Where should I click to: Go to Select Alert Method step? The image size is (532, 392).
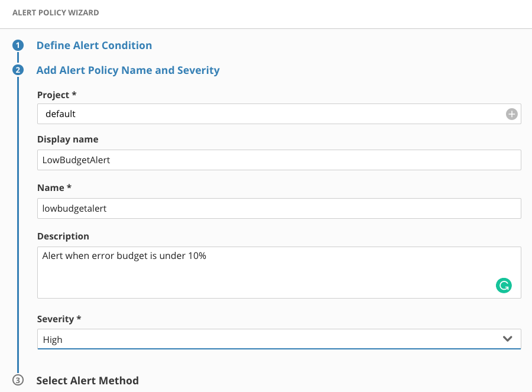tap(87, 381)
